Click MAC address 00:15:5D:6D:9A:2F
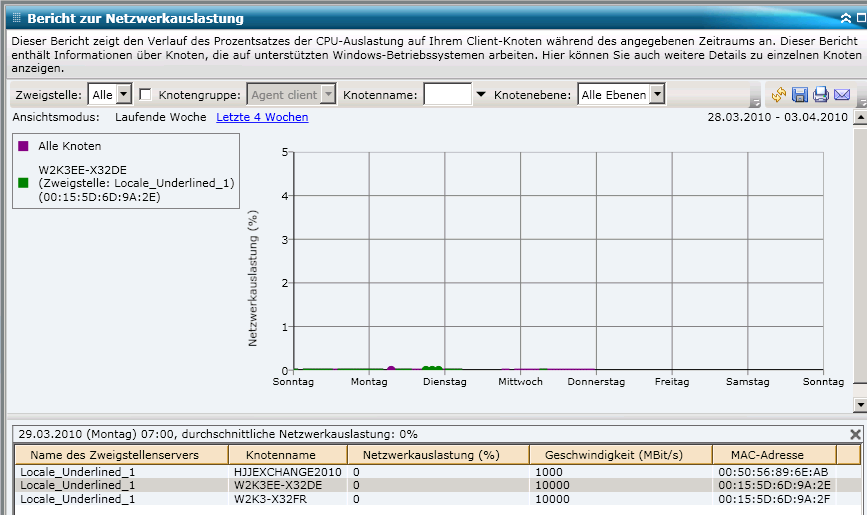 774,499
